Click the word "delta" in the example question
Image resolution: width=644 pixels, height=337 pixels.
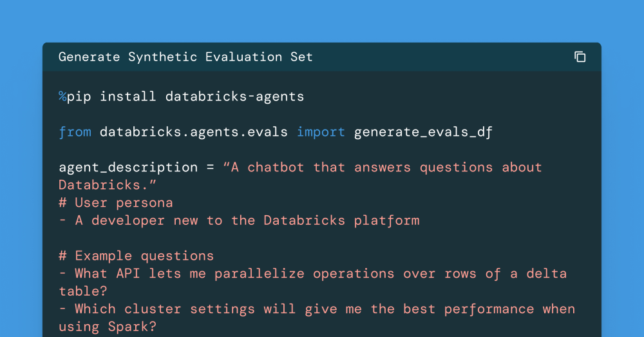point(546,274)
